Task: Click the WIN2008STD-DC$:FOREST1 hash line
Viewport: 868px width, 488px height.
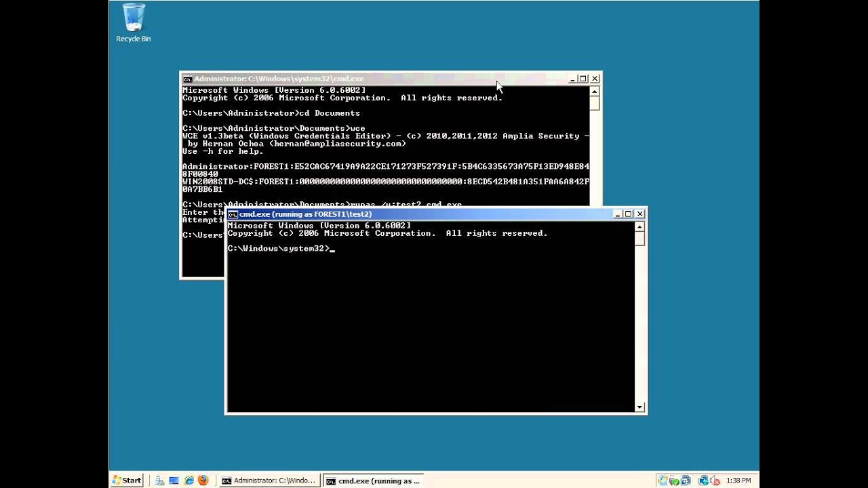Action: [386, 185]
